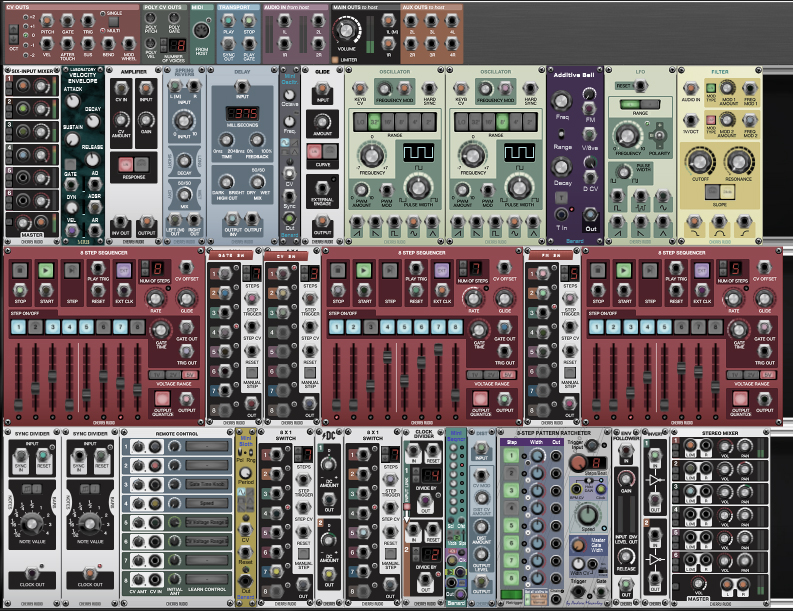793x611 pixels.
Task: Toggle Filter MOD 1 MOD TYPE button
Action: [x=711, y=89]
